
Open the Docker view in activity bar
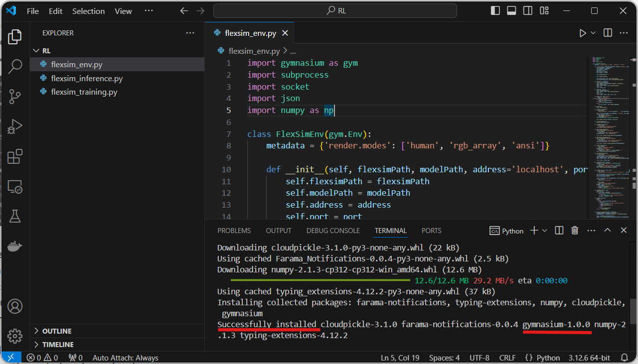(x=15, y=246)
